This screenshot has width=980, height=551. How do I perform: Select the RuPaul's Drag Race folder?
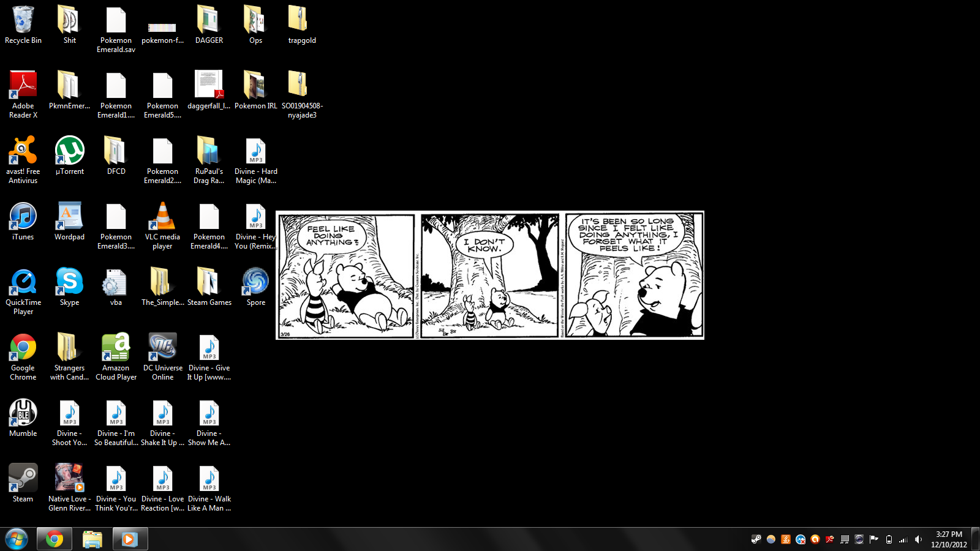click(x=209, y=160)
